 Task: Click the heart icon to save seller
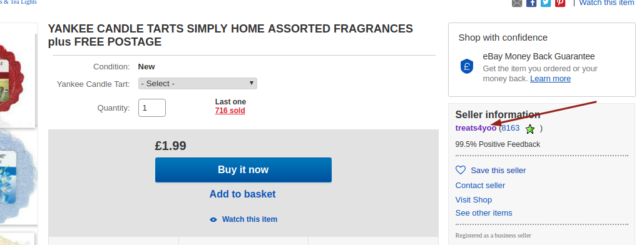(461, 170)
